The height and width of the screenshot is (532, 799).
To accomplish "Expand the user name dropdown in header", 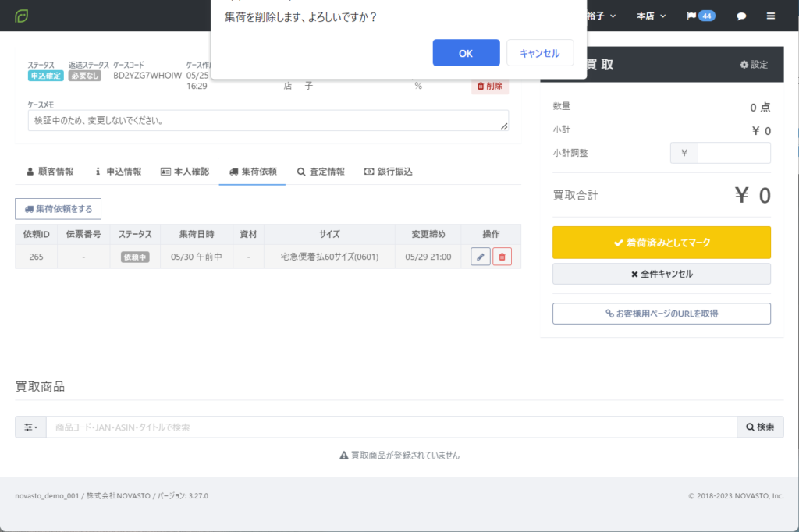I will point(601,16).
